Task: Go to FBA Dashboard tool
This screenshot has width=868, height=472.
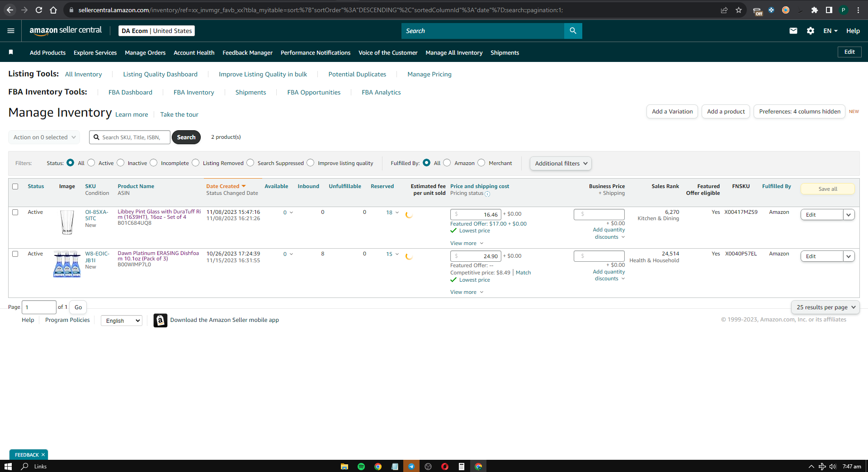Action: [x=130, y=92]
